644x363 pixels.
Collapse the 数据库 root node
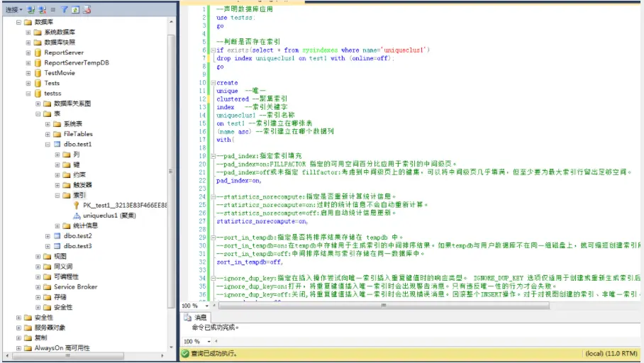click(18, 22)
